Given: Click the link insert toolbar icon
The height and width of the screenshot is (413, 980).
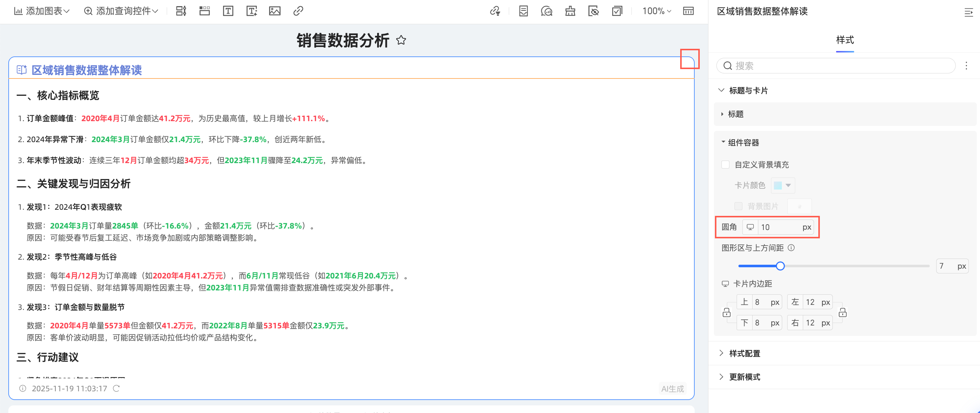Looking at the screenshot, I should pos(298,11).
